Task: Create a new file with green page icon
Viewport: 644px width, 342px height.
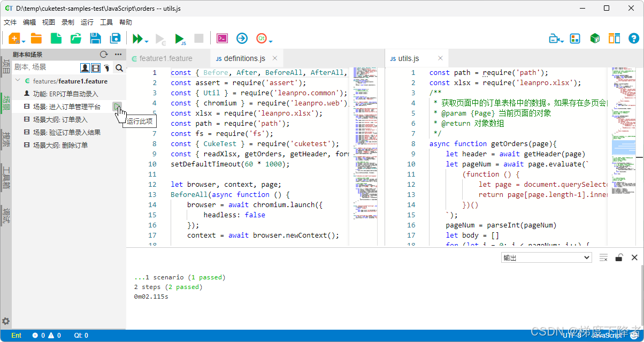Action: pos(56,39)
